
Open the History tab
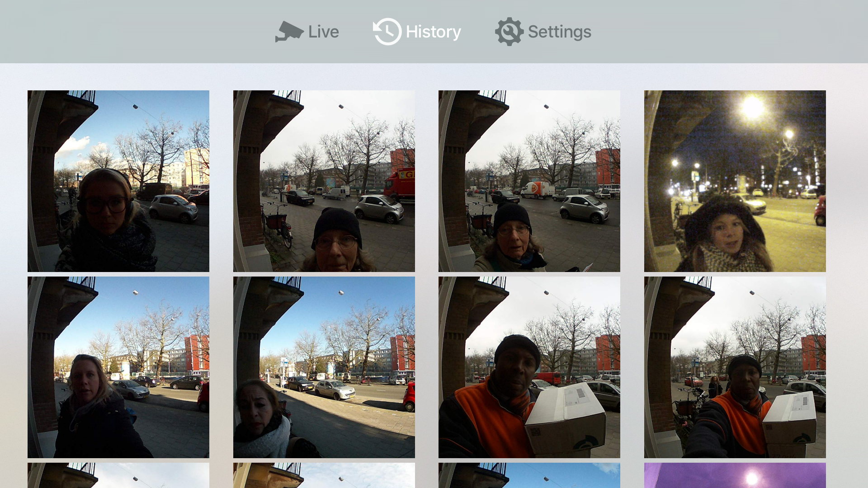[417, 32]
